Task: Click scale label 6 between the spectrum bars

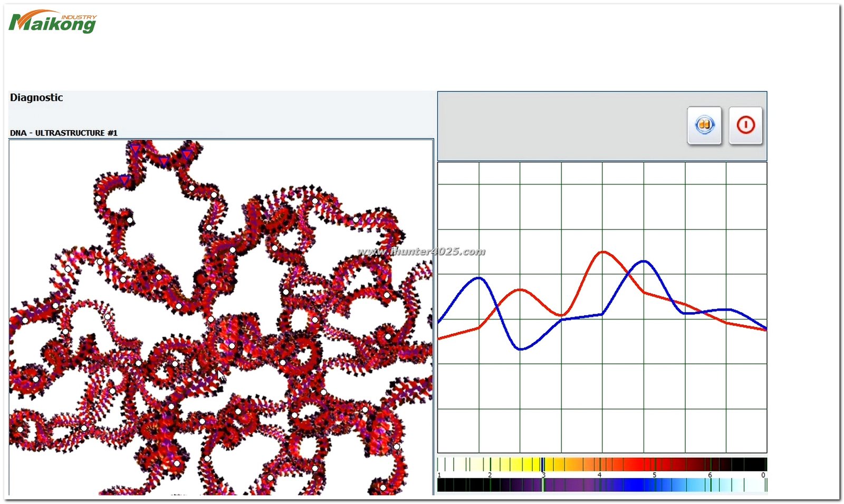Action: coord(709,475)
